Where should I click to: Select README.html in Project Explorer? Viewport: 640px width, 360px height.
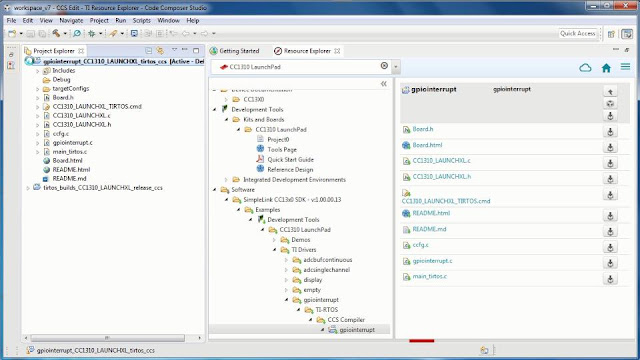pos(71,170)
